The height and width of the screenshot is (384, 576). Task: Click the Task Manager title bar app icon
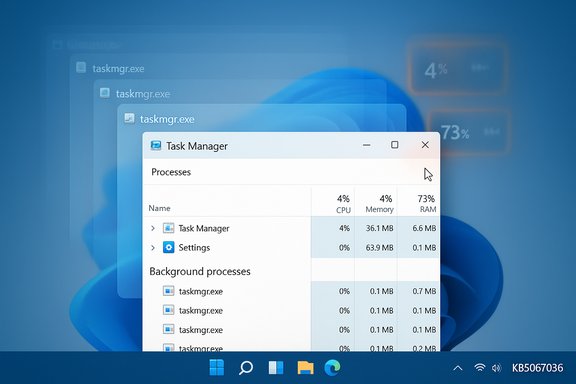tap(156, 146)
